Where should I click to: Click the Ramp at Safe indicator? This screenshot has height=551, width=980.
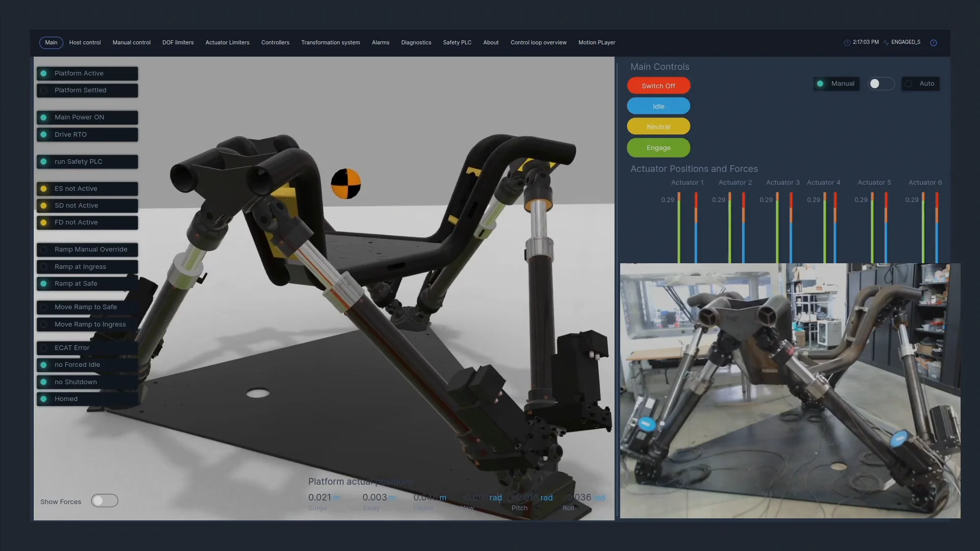coord(44,284)
